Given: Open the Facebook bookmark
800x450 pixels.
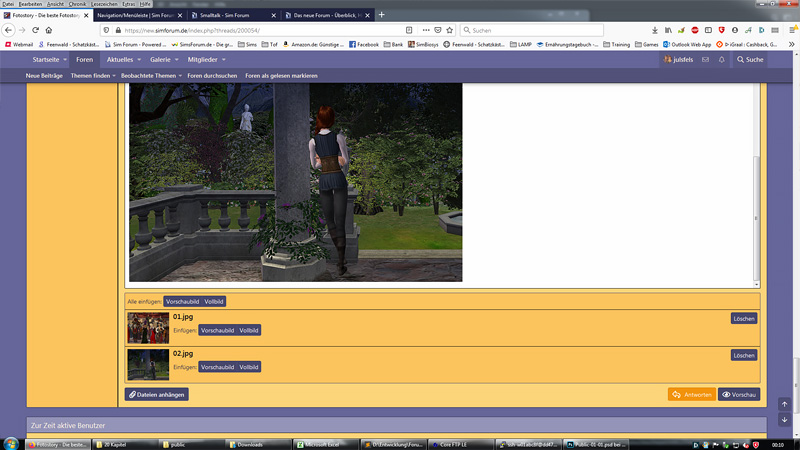Looking at the screenshot, I should 364,44.
